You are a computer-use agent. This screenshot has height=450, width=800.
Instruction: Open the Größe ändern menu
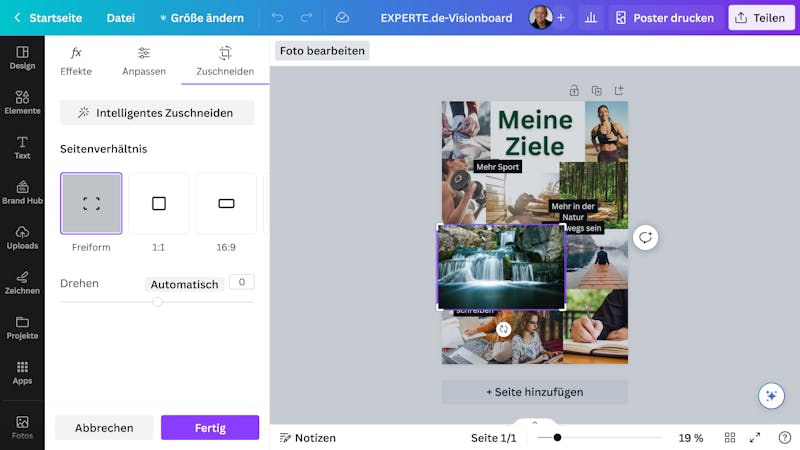click(x=202, y=18)
